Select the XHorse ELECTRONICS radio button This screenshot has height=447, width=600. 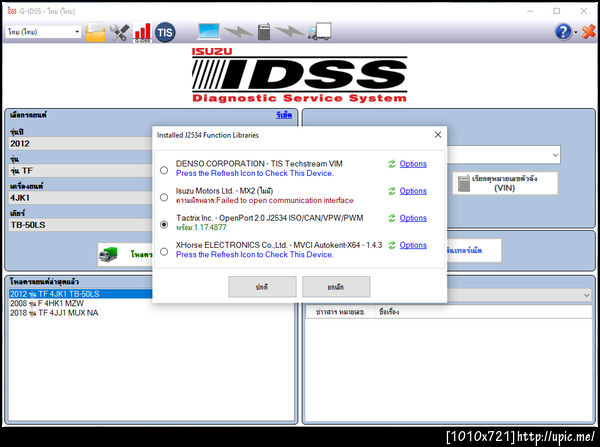pyautogui.click(x=164, y=251)
